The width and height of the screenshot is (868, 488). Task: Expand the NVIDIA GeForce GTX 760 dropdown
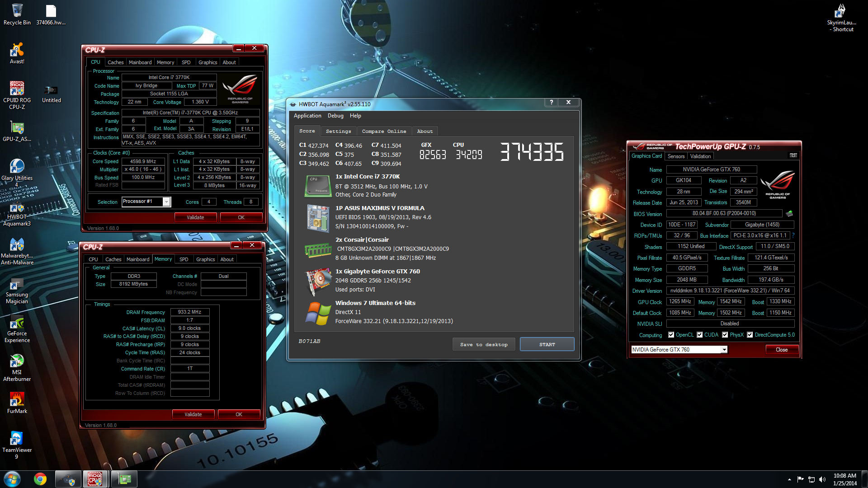click(x=724, y=349)
